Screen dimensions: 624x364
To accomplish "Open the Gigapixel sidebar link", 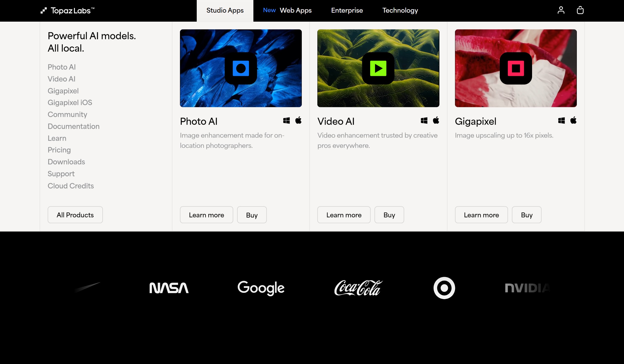I will (63, 91).
